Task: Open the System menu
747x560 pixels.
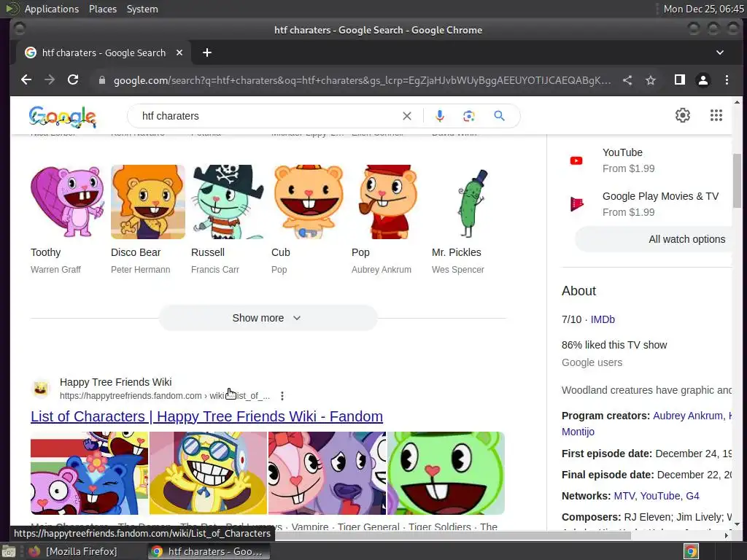Action: point(142,9)
